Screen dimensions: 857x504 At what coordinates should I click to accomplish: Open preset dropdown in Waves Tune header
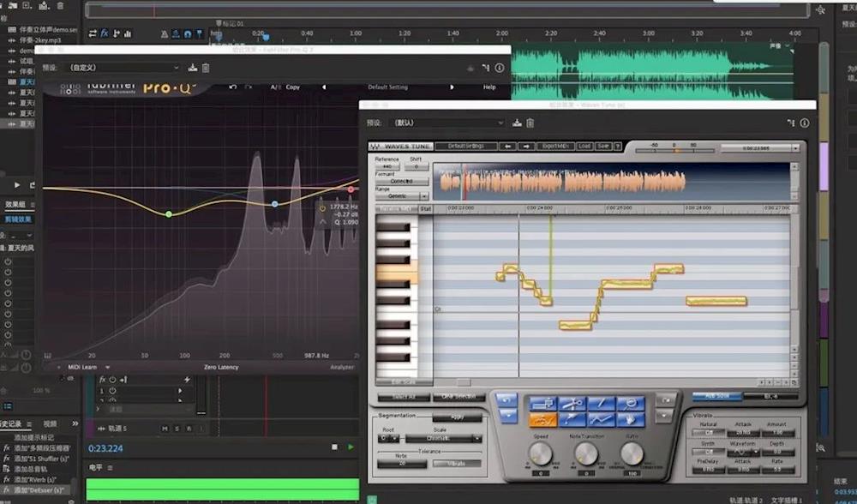tap(448, 123)
